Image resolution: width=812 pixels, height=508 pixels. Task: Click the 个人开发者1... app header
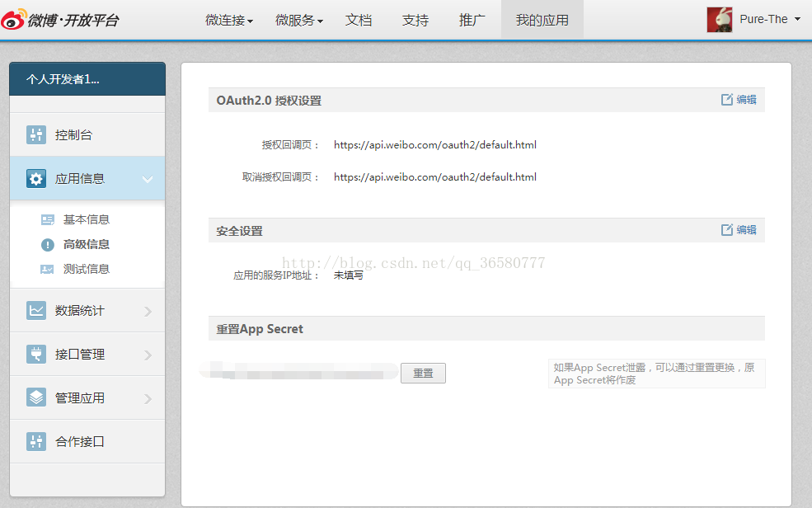point(87,78)
